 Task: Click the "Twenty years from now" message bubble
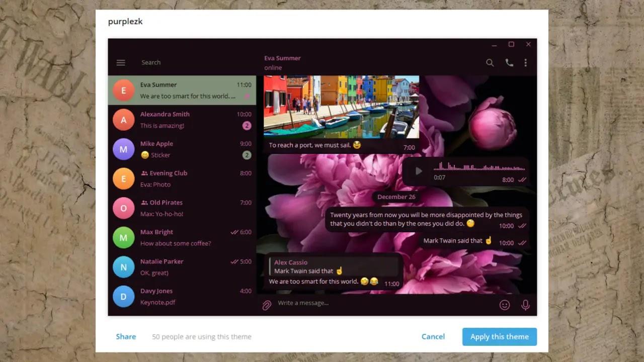(427, 219)
